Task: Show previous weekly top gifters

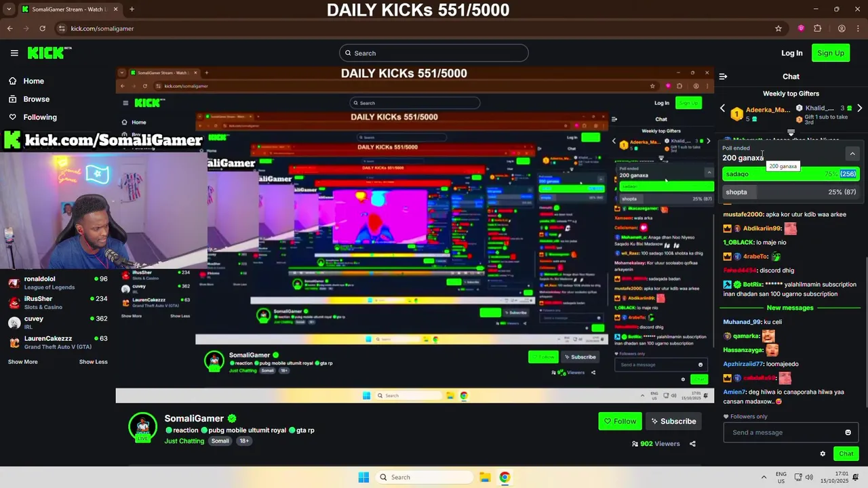Action: pyautogui.click(x=722, y=108)
